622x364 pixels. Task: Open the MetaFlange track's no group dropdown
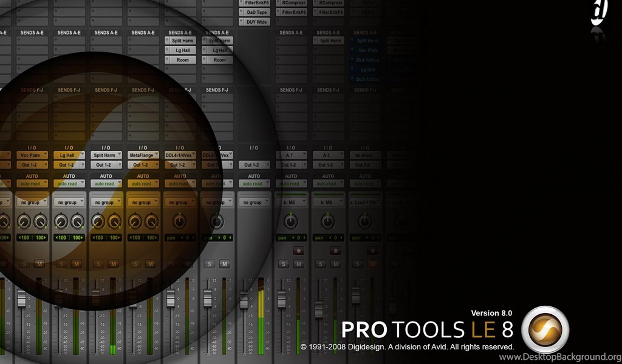(x=142, y=203)
